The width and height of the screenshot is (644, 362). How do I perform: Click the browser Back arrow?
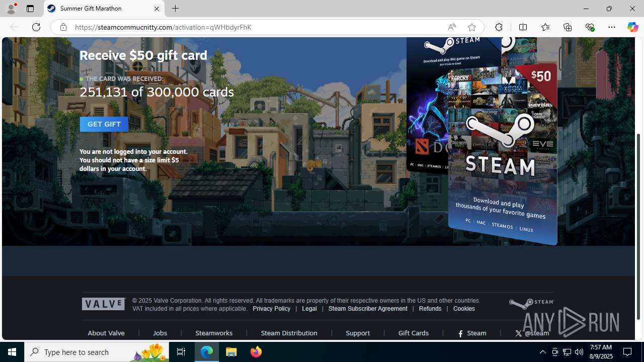[14, 27]
